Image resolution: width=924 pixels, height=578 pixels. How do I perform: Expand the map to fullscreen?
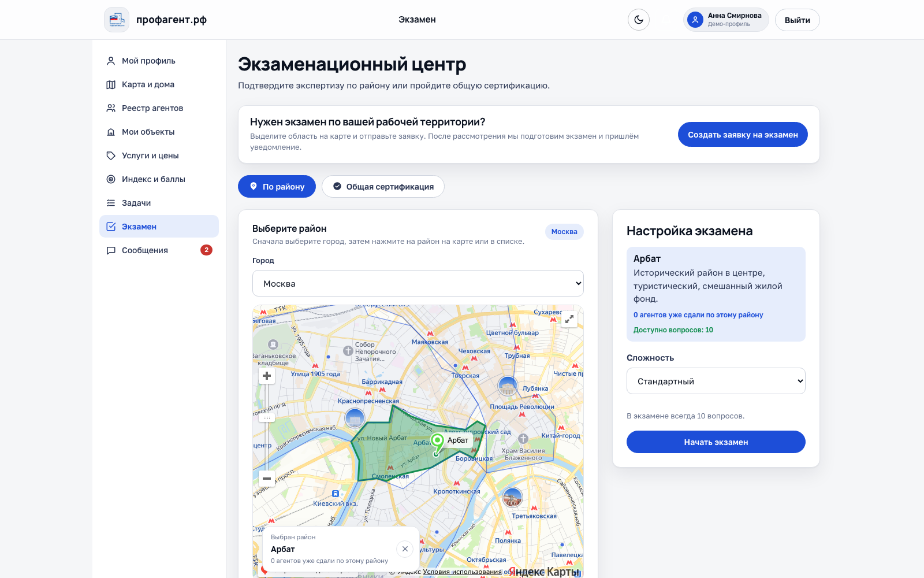569,319
